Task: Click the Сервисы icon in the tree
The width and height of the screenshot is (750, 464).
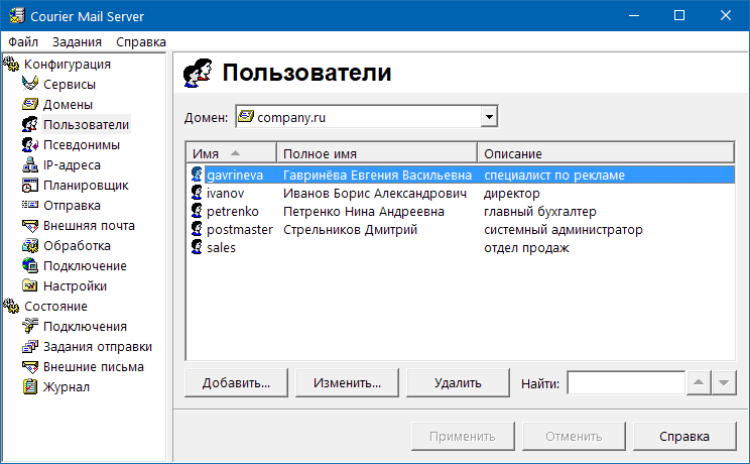Action: [30, 84]
